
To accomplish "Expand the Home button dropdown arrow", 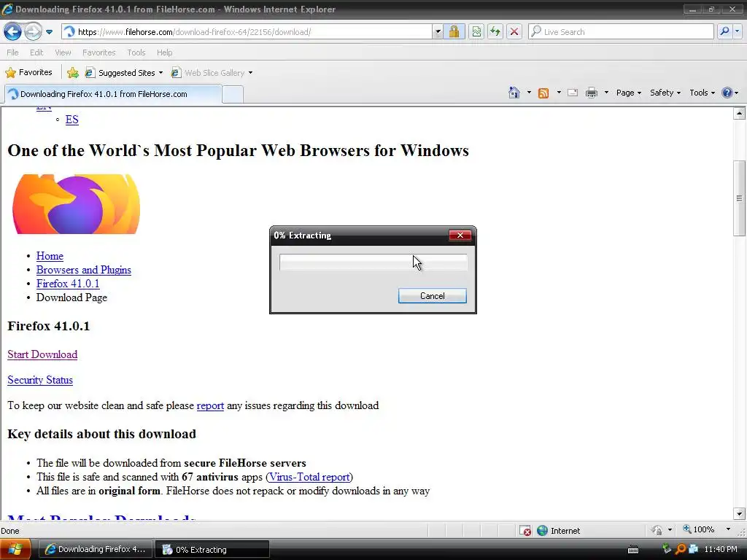I will coord(529,93).
